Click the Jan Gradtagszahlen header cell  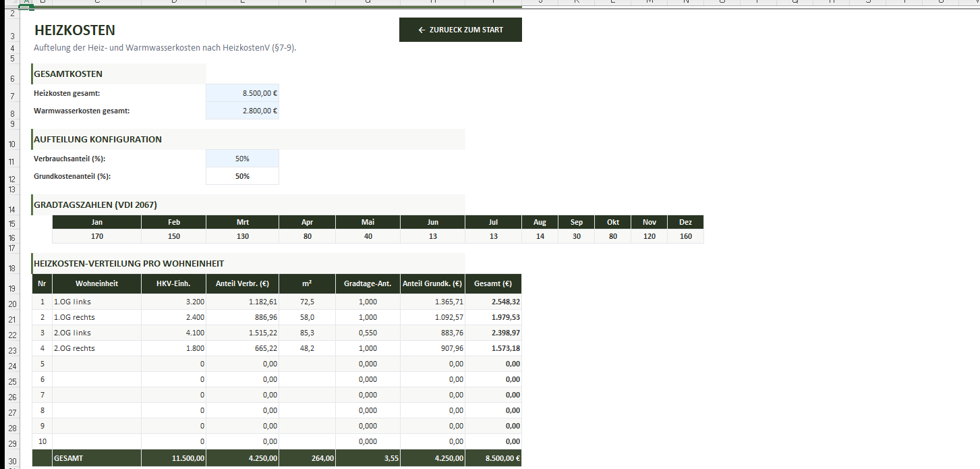point(96,222)
